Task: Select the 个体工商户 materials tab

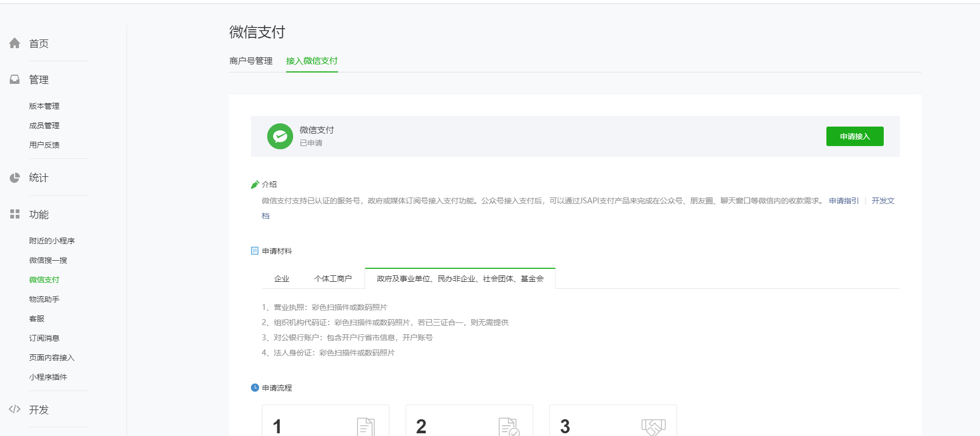Action: (333, 279)
